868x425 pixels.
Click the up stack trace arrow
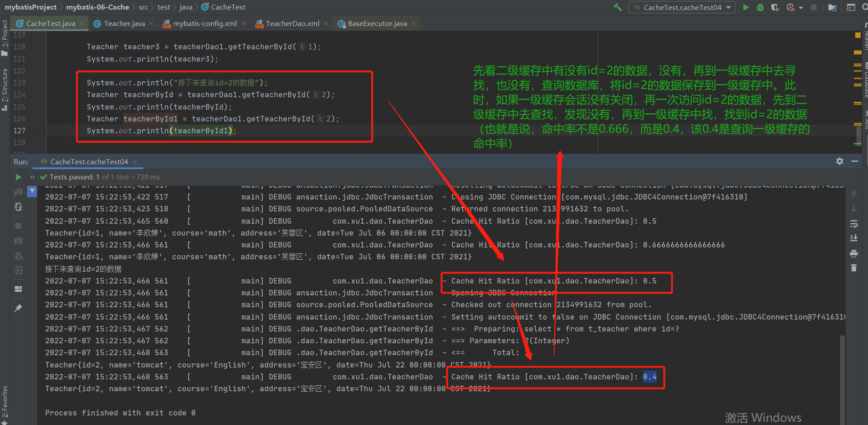854,194
